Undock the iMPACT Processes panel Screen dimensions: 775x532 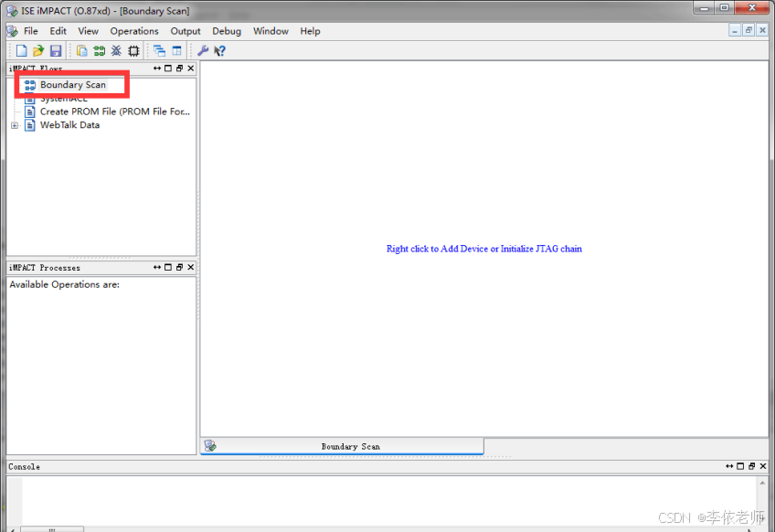point(179,267)
